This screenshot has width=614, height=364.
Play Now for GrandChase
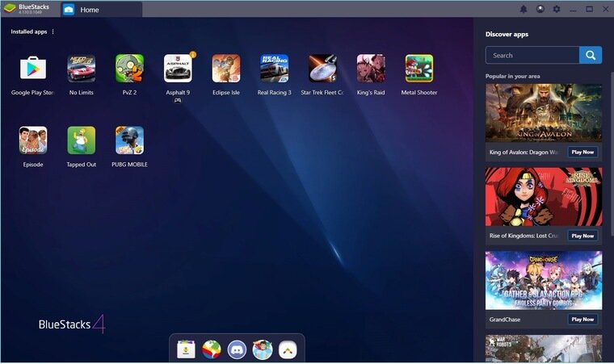(x=582, y=320)
